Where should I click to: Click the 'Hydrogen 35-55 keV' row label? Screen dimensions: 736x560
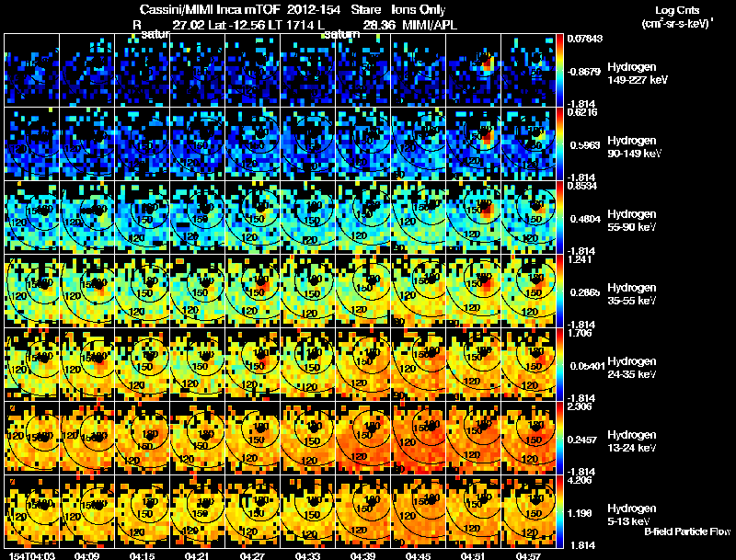pyautogui.click(x=631, y=294)
